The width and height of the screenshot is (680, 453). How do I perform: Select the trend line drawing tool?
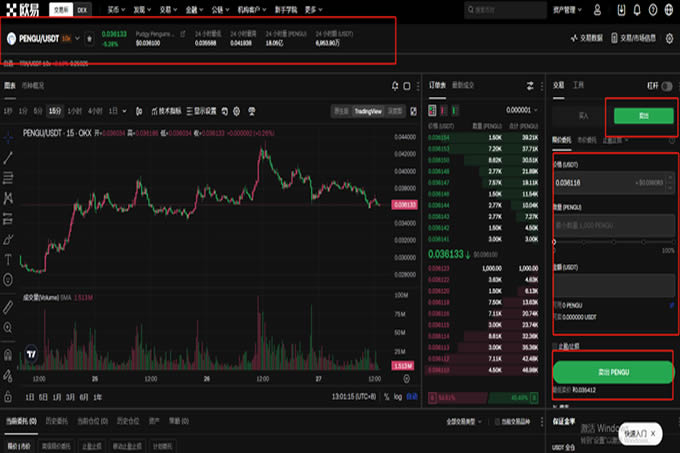click(x=8, y=157)
